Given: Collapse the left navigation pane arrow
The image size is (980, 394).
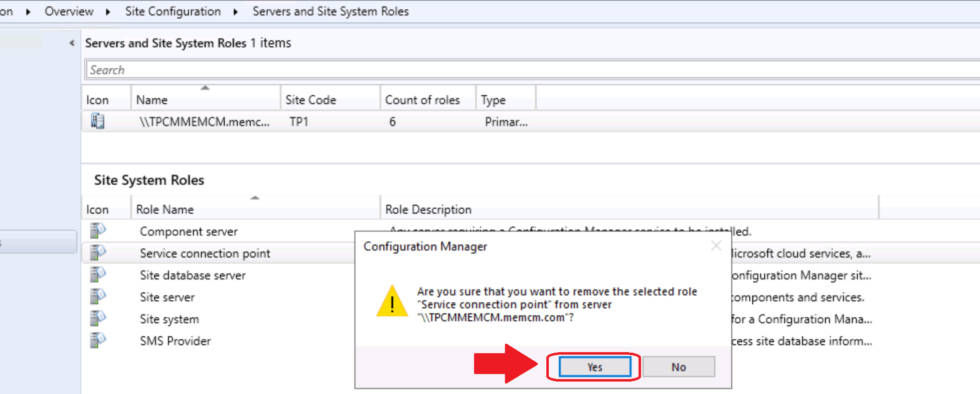Looking at the screenshot, I should pos(72,43).
